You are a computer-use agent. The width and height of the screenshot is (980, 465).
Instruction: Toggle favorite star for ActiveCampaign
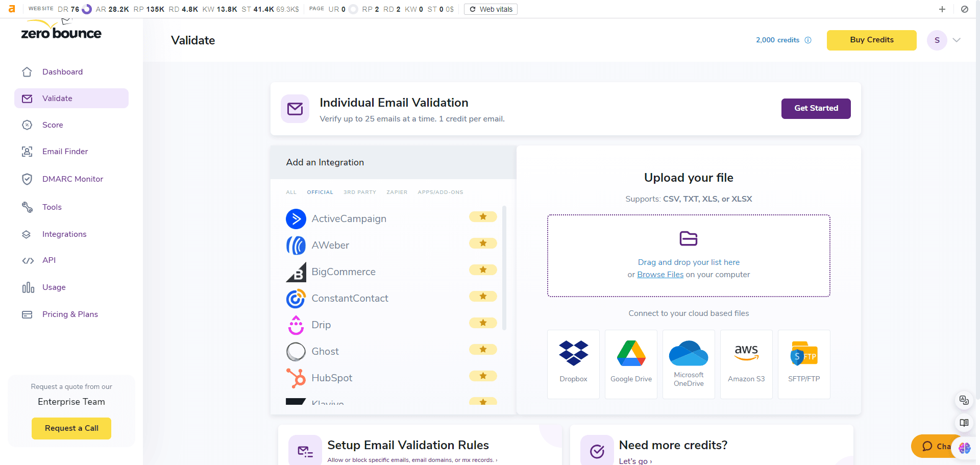pos(483,217)
